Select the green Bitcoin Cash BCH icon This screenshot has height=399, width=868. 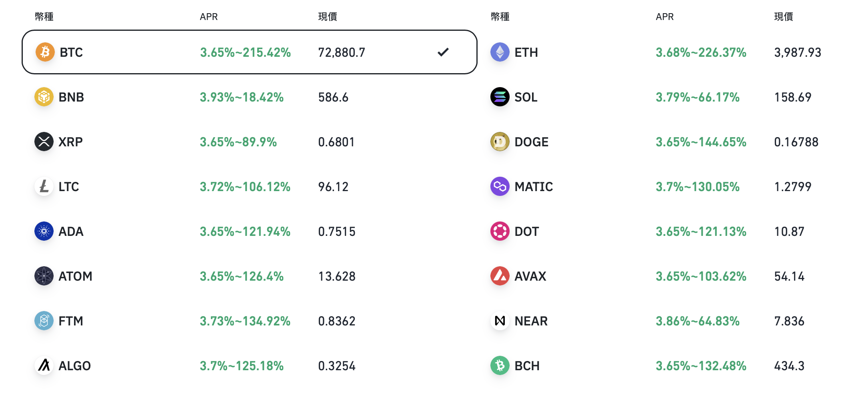pyautogui.click(x=500, y=365)
